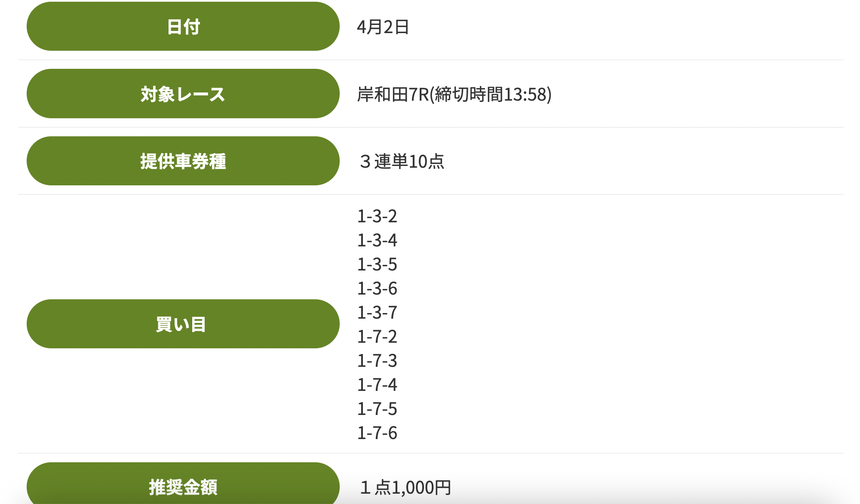Click the green 提供車券種 label

click(x=183, y=161)
